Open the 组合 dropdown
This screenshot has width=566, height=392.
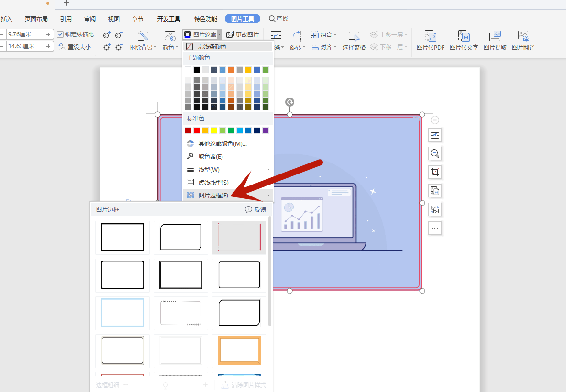coord(324,34)
